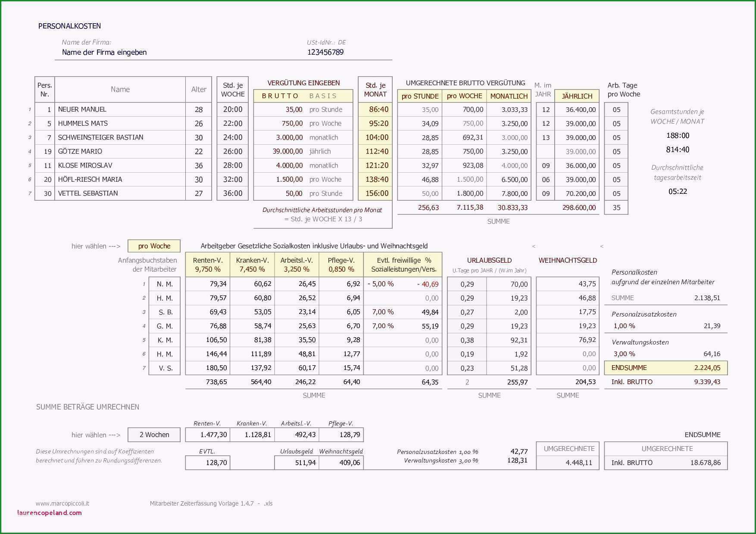This screenshot has width=756, height=534.
Task: Open the '2 Wochen' conversion dropdown
Action: 154,435
